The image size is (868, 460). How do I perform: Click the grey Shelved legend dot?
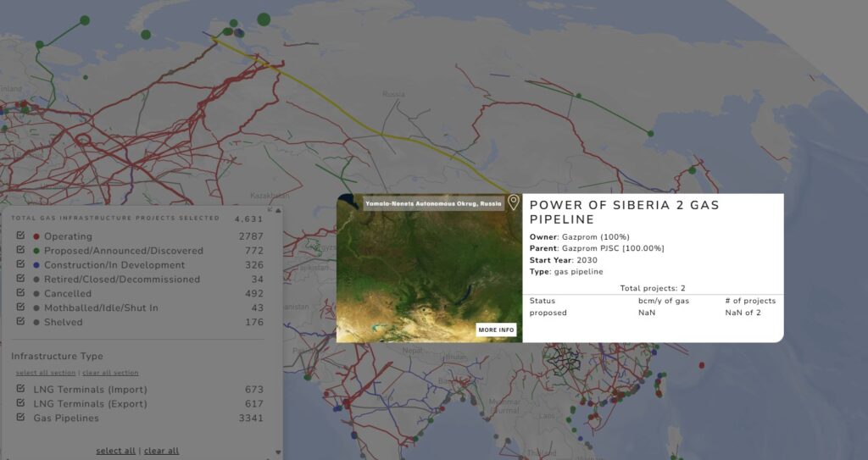(x=36, y=322)
